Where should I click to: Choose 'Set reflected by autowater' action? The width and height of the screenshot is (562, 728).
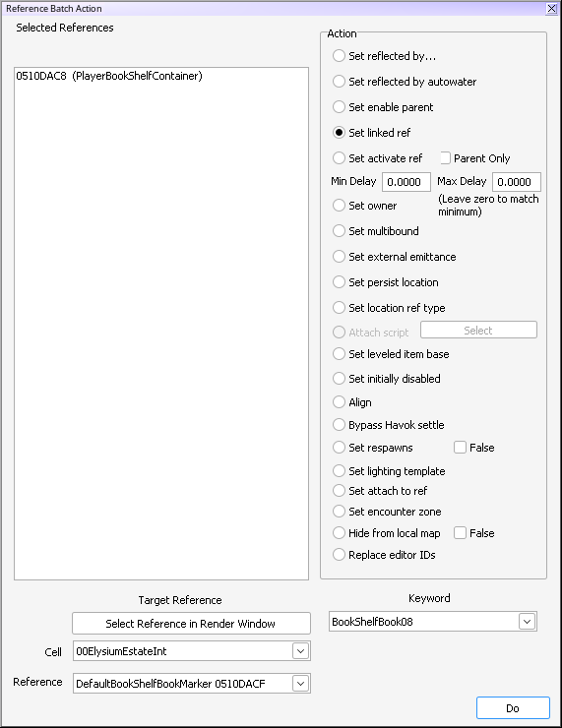(x=339, y=82)
